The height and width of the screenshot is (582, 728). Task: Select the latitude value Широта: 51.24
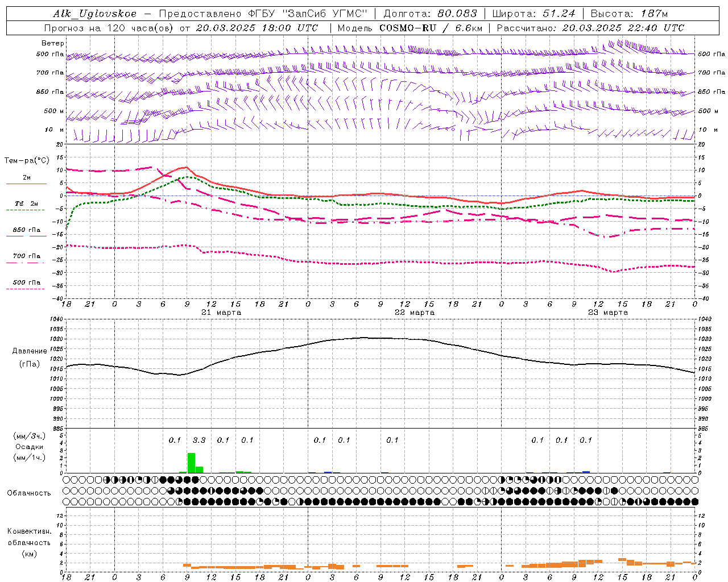click(534, 14)
